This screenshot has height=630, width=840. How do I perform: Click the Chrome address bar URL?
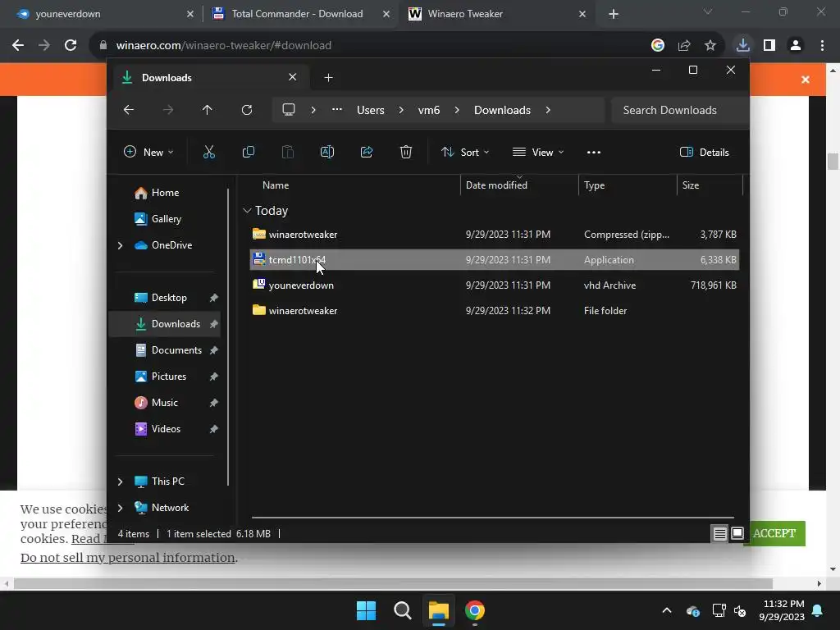[x=223, y=46]
